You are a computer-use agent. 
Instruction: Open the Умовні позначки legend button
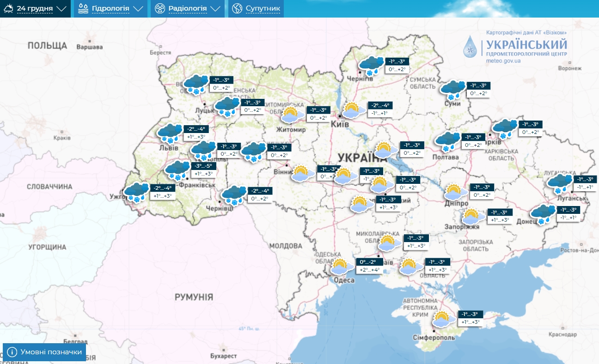44,352
